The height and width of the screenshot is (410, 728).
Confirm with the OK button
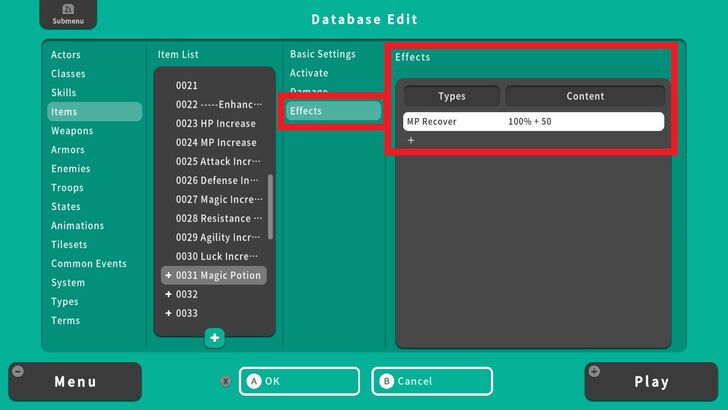point(299,381)
